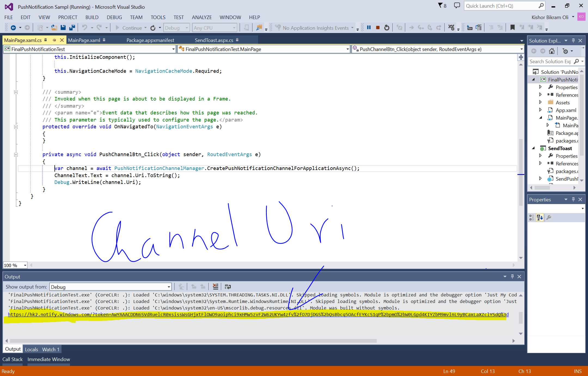Viewport: 588px width, 376px height.
Task: Close the MainPage.xaml.cs tab
Action: click(62, 40)
